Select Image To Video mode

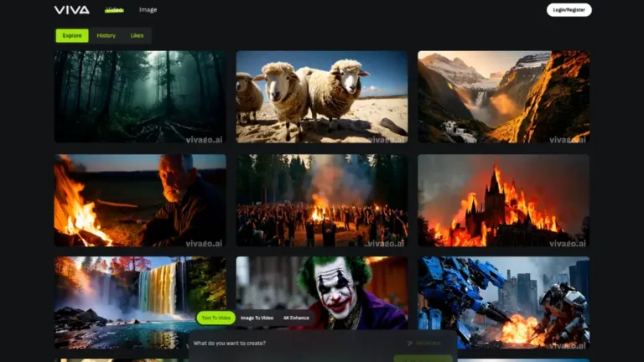pos(257,318)
